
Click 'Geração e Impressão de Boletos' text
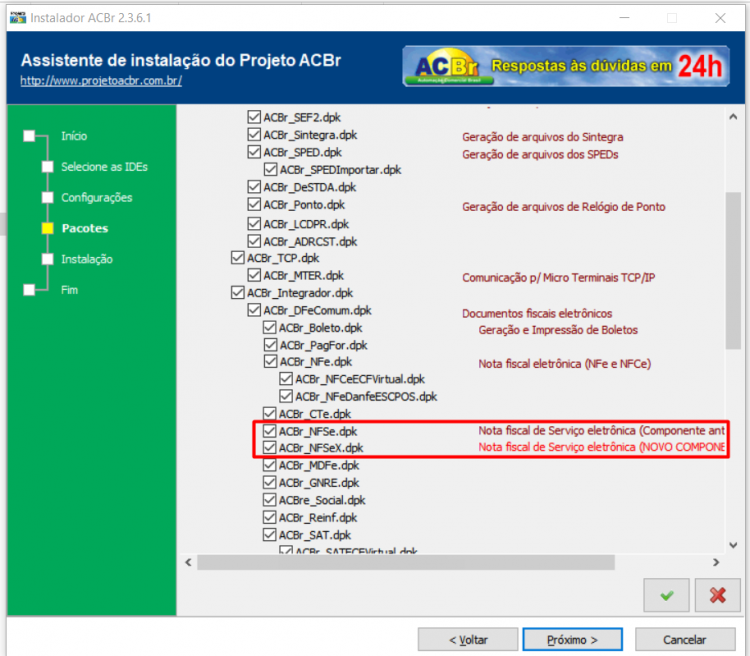[558, 330]
